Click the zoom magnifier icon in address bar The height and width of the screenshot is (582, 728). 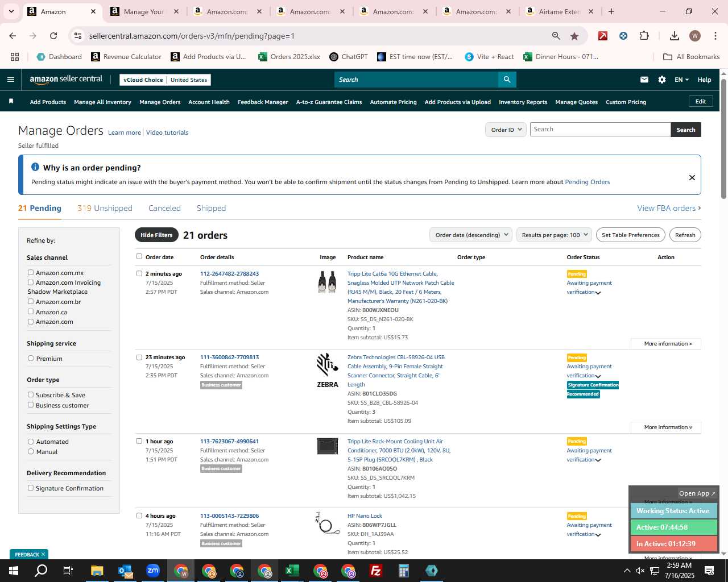pos(556,36)
